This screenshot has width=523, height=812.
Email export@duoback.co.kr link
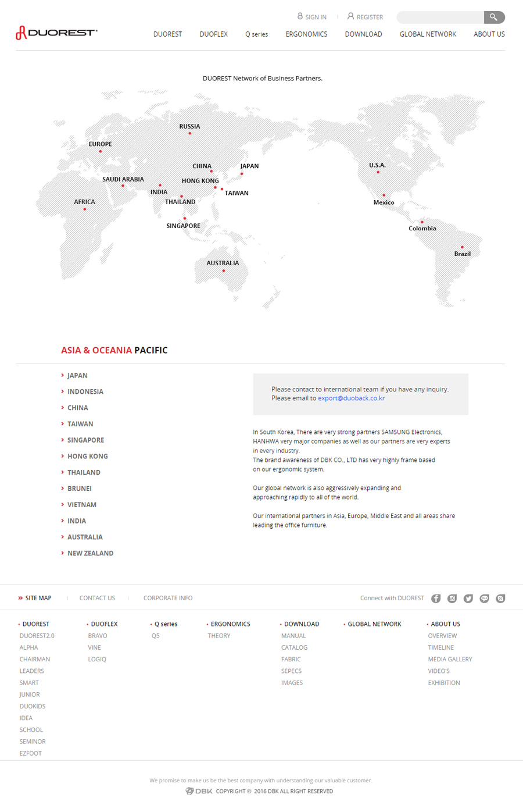point(351,398)
